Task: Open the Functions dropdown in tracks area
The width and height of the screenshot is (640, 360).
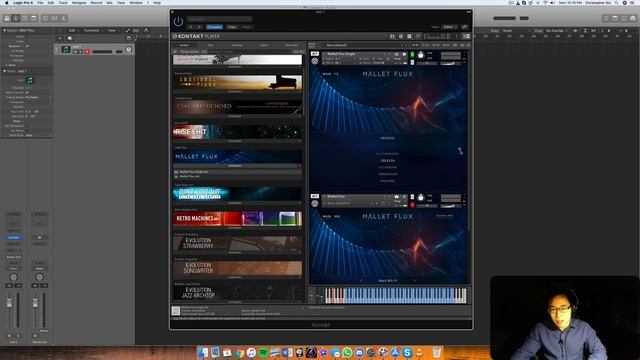Action: point(92,30)
